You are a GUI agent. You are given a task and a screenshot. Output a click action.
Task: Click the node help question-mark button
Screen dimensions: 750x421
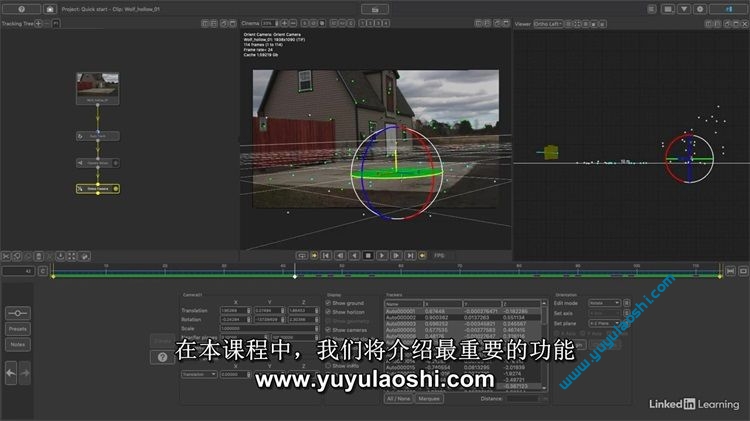click(x=163, y=357)
